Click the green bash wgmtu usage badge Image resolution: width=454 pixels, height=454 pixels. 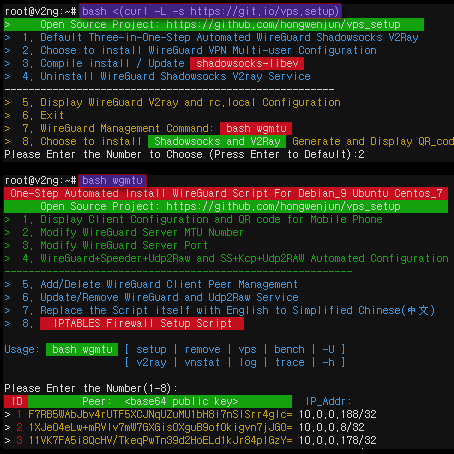tap(82, 349)
